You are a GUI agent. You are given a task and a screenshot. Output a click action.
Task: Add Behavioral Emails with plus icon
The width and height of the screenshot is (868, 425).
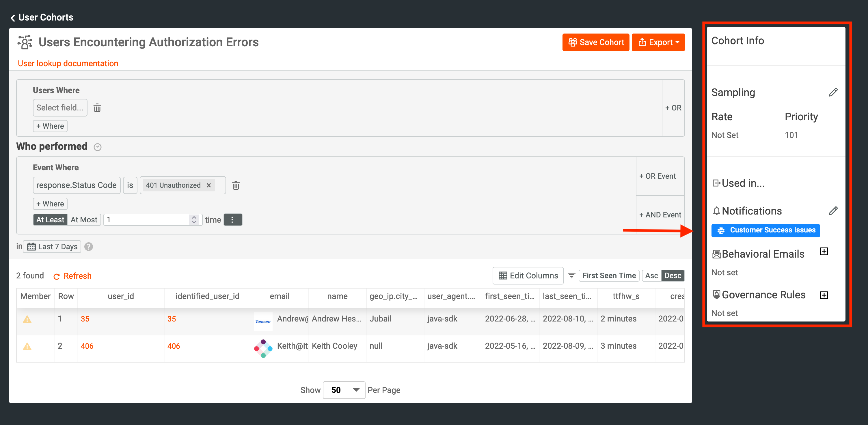[824, 252]
